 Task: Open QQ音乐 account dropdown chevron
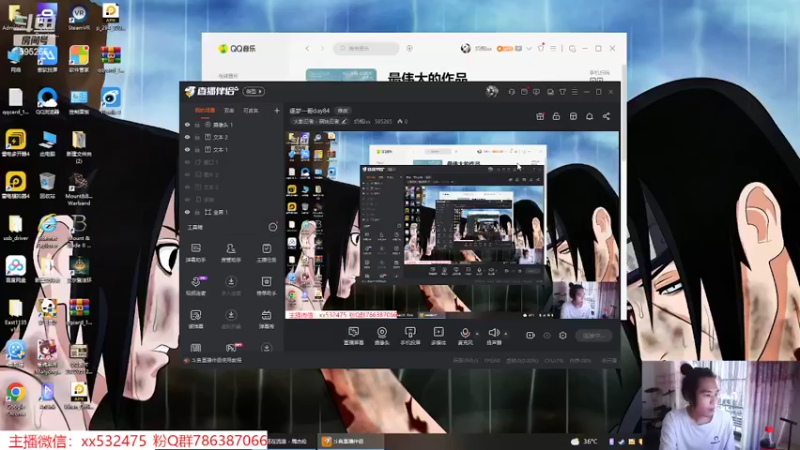(x=529, y=48)
